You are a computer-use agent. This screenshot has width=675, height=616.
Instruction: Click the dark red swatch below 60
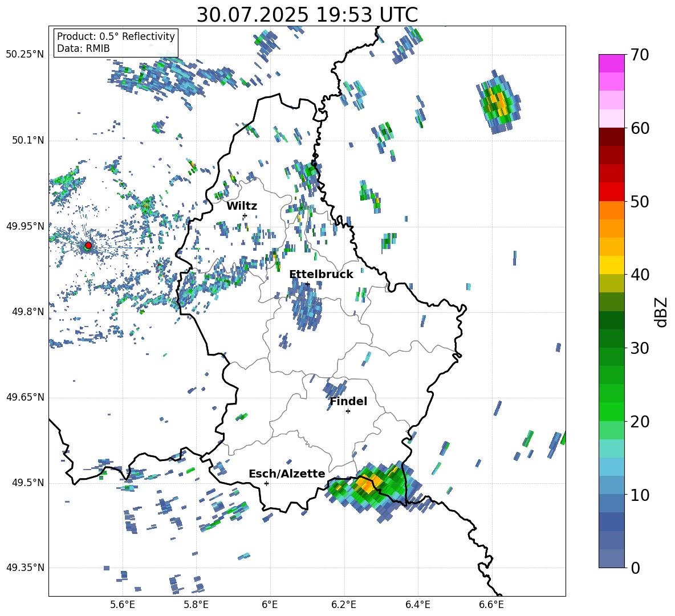click(611, 137)
